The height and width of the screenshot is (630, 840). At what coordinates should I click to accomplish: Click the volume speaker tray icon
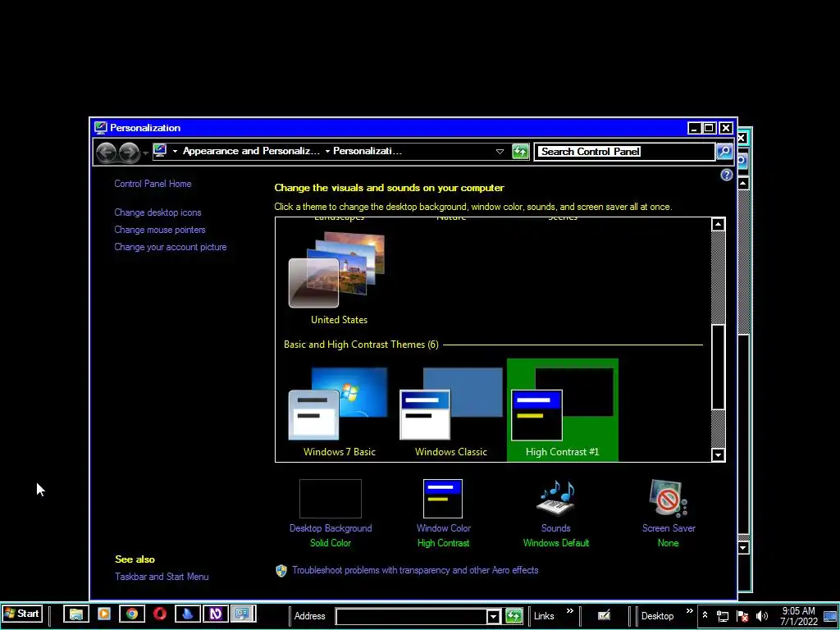[761, 617]
